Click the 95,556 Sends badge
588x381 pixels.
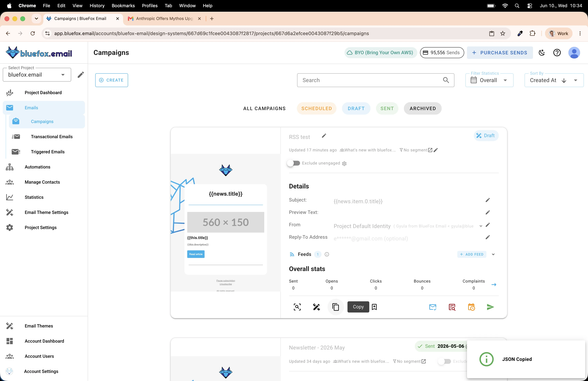[x=442, y=53]
